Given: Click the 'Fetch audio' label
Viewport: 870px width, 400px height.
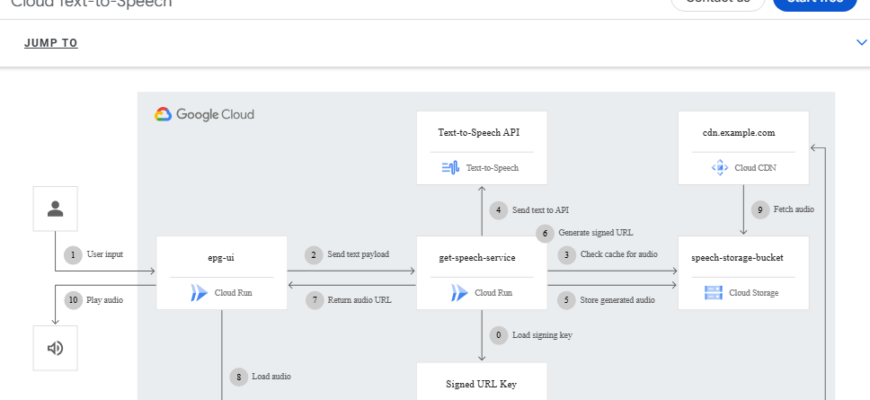Looking at the screenshot, I should pyautogui.click(x=794, y=209).
